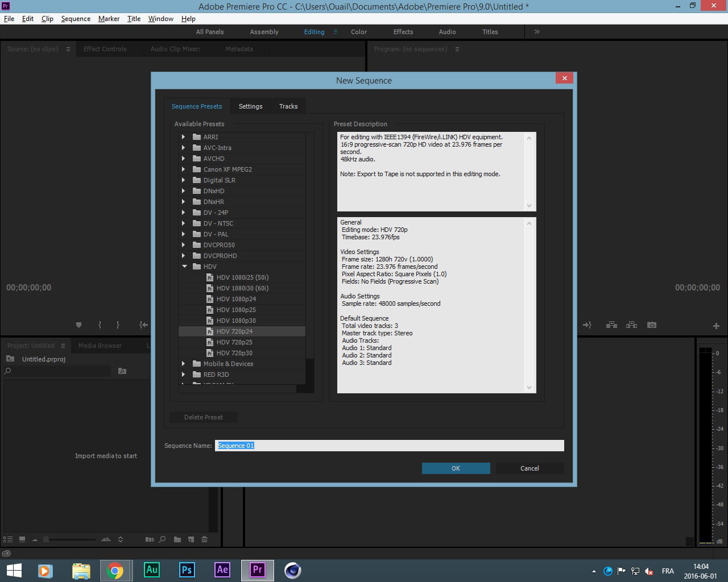
Task: Click the Lift icon in Program monitor
Action: coord(611,325)
